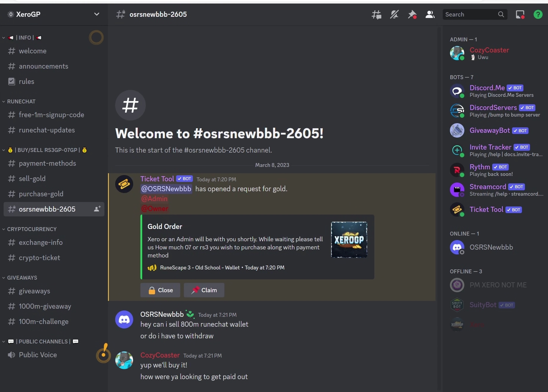The height and width of the screenshot is (392, 548).
Task: Toggle the member list icon
Action: point(430,14)
